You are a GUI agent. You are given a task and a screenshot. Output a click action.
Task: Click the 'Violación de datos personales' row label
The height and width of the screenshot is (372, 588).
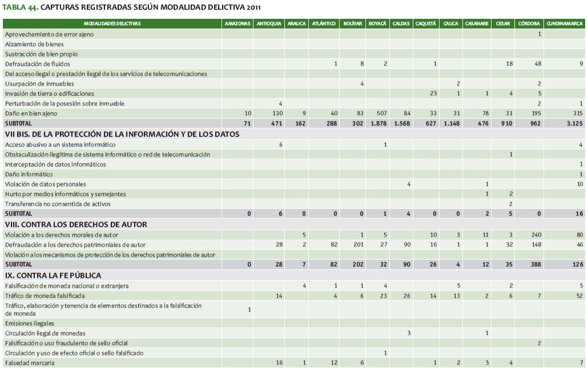pyautogui.click(x=46, y=184)
